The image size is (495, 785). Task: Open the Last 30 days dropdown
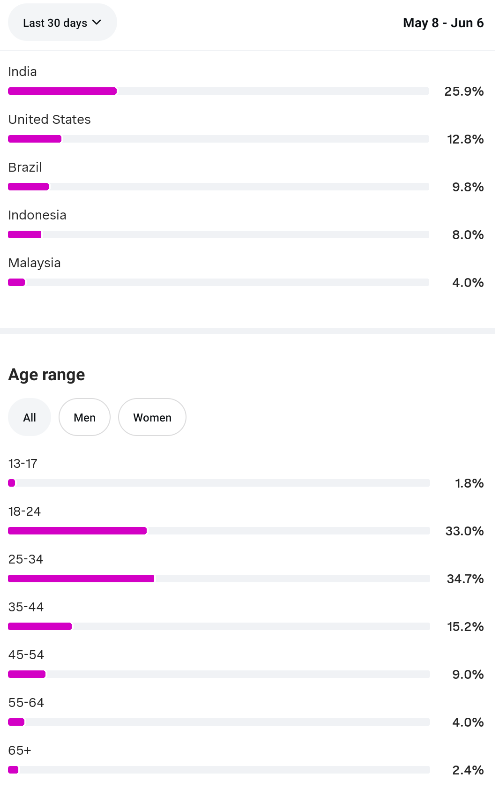click(62, 23)
